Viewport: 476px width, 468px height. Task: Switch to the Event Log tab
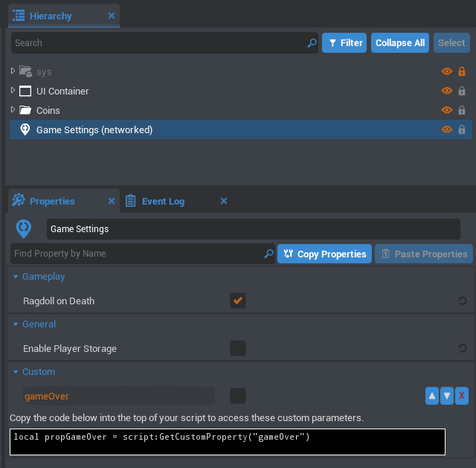click(162, 201)
